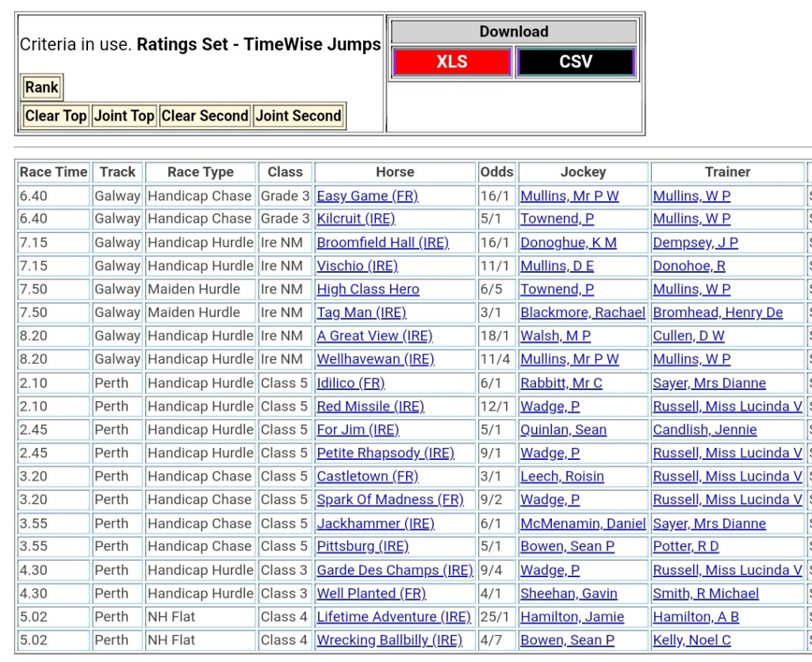Screen dimensions: 812x662
Task: Filter by Clear Top rated
Action: 56,116
